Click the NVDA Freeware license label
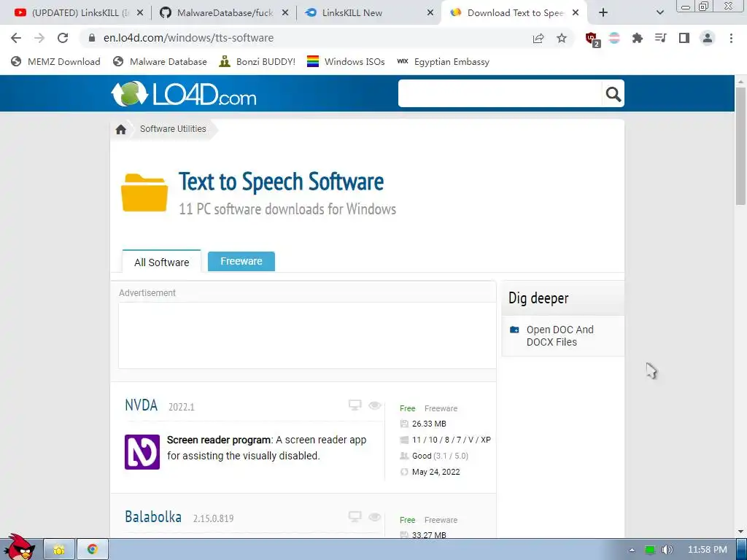This screenshot has width=747, height=560. 441,408
